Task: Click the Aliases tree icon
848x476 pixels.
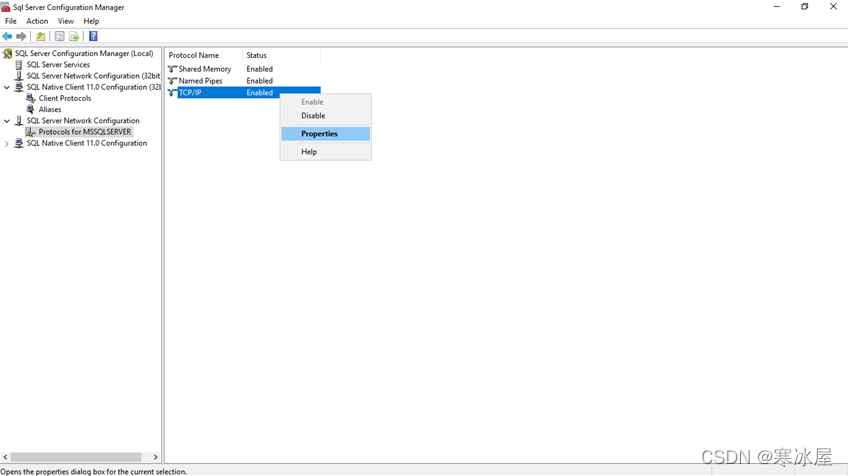Action: [x=31, y=109]
